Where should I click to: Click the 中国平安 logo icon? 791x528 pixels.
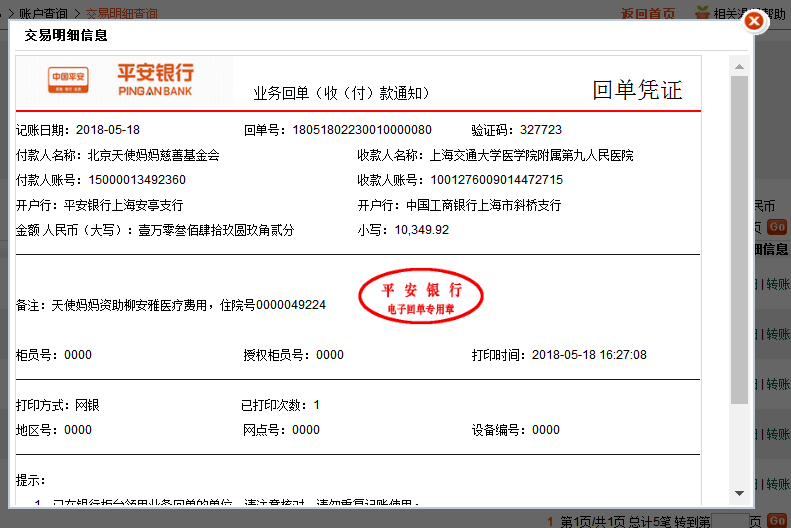tap(68, 80)
